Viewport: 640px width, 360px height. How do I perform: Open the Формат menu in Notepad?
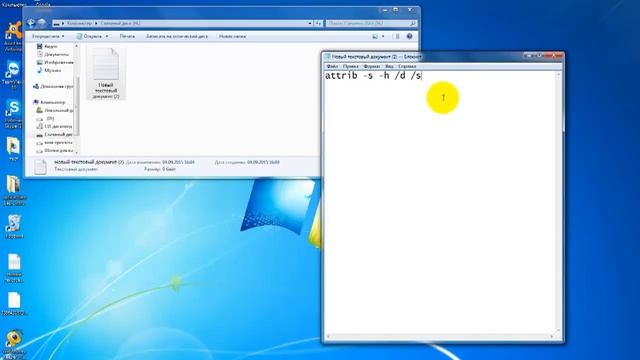(371, 66)
